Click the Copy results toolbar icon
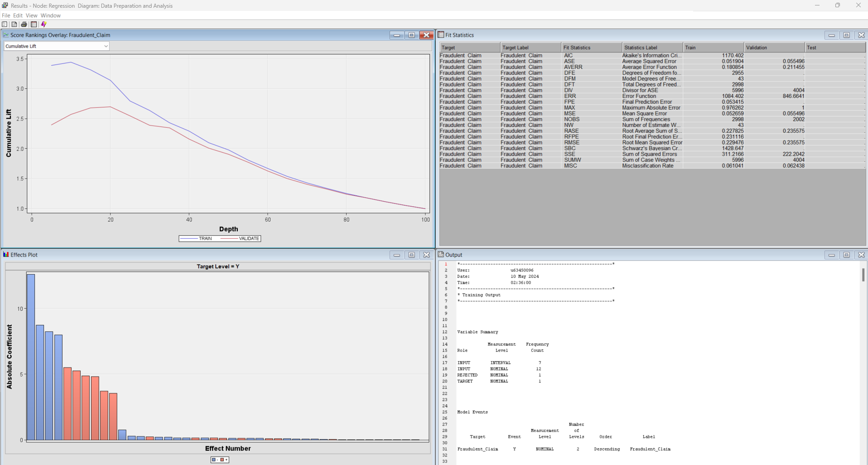This screenshot has width=868, height=465. pos(5,24)
